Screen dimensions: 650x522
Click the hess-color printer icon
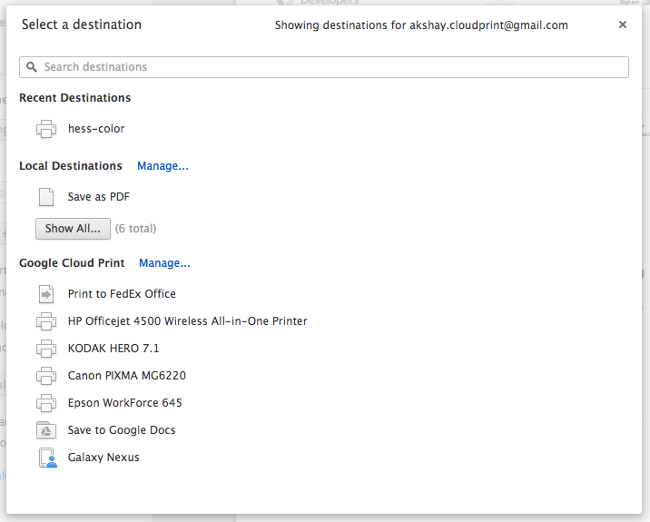coord(46,129)
